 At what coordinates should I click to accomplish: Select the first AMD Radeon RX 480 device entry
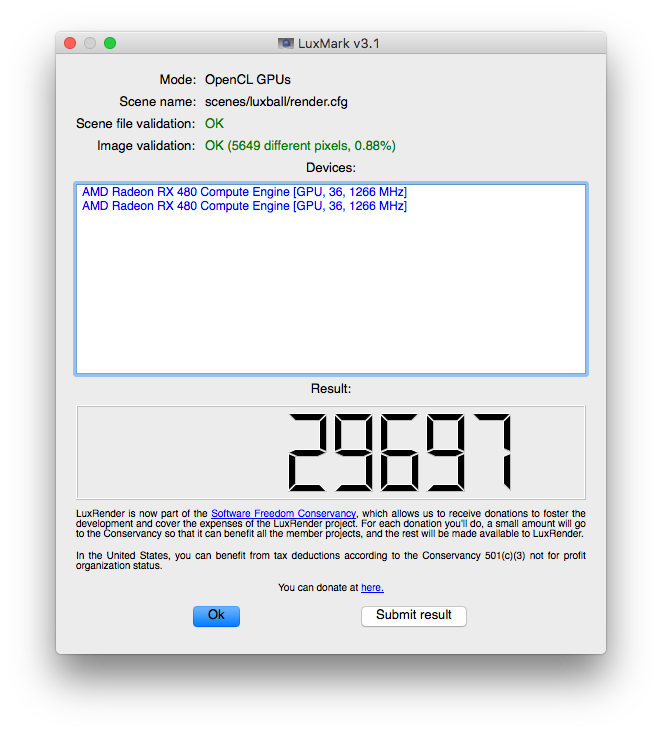pyautogui.click(x=244, y=192)
